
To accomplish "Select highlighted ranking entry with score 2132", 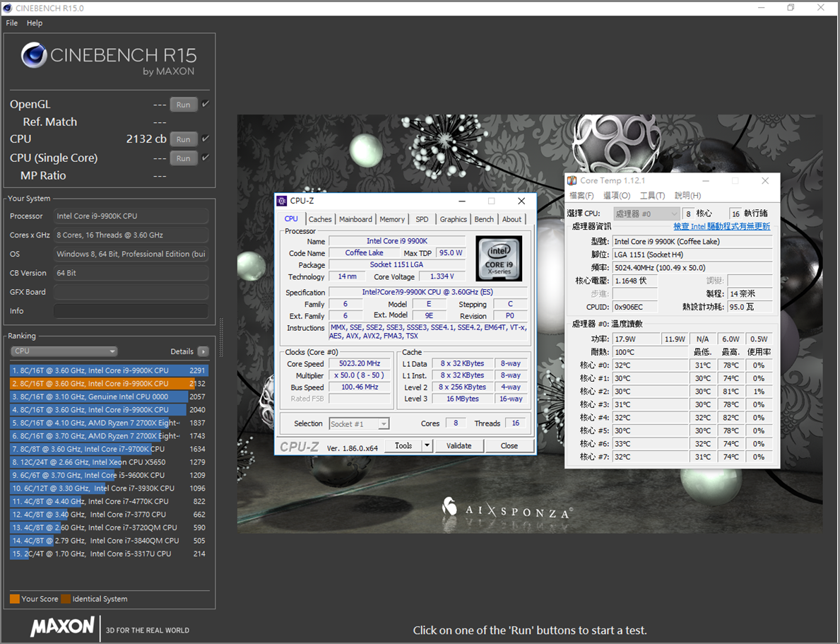I will click(x=109, y=383).
